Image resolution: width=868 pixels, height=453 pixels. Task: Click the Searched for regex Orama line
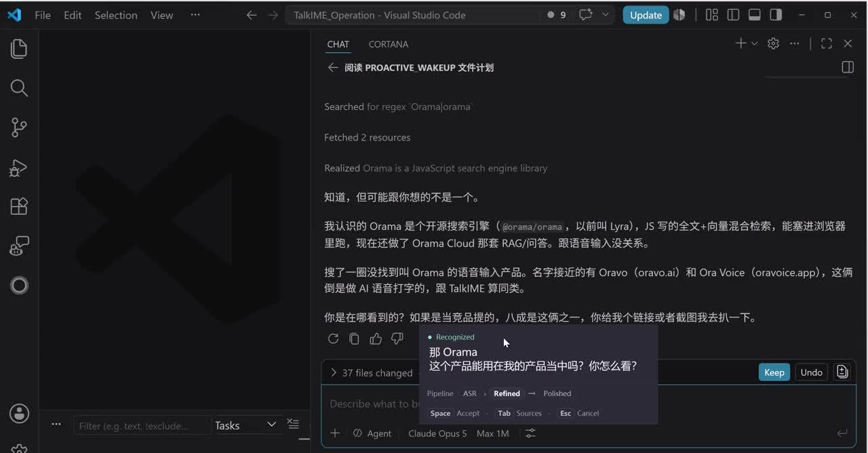click(x=399, y=106)
